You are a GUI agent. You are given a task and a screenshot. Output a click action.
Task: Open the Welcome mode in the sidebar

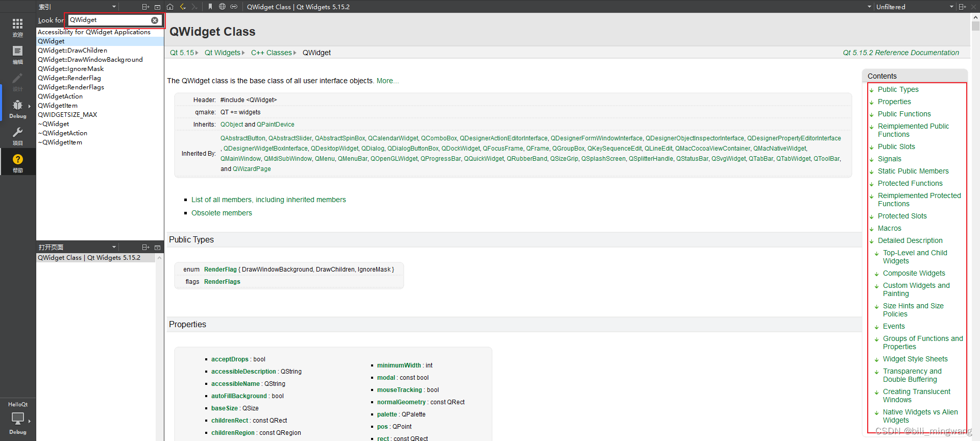coord(18,28)
